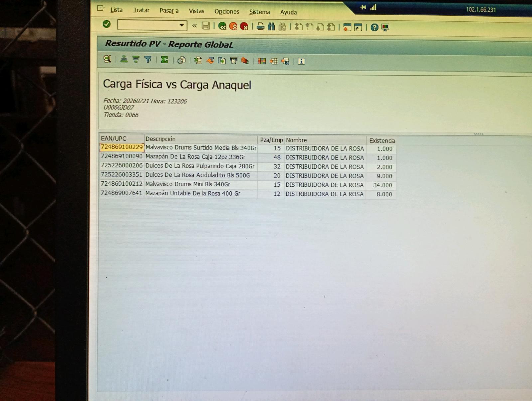Click the Print icon in standard toolbar
Image resolution: width=532 pixels, height=401 pixels.
click(260, 26)
